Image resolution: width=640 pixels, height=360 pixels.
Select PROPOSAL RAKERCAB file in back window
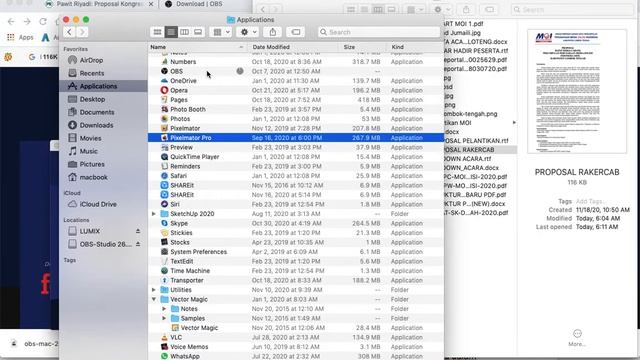coord(480,150)
